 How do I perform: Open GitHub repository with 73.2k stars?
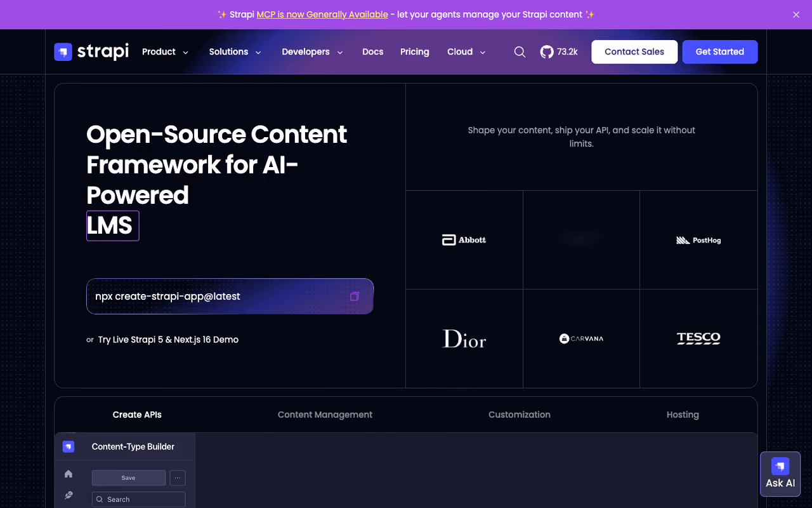coord(559,52)
